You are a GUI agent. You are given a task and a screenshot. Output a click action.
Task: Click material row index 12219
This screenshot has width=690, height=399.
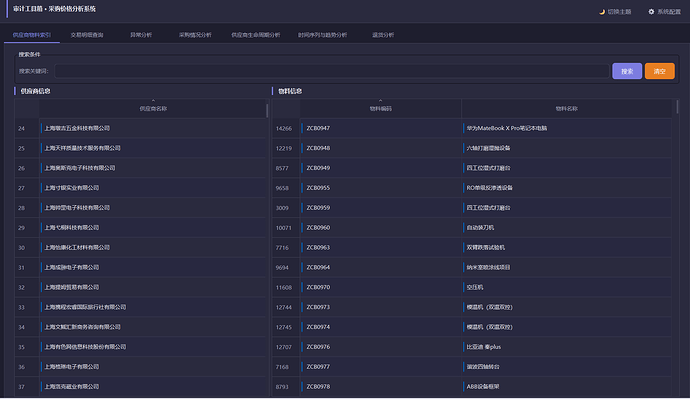click(x=284, y=148)
